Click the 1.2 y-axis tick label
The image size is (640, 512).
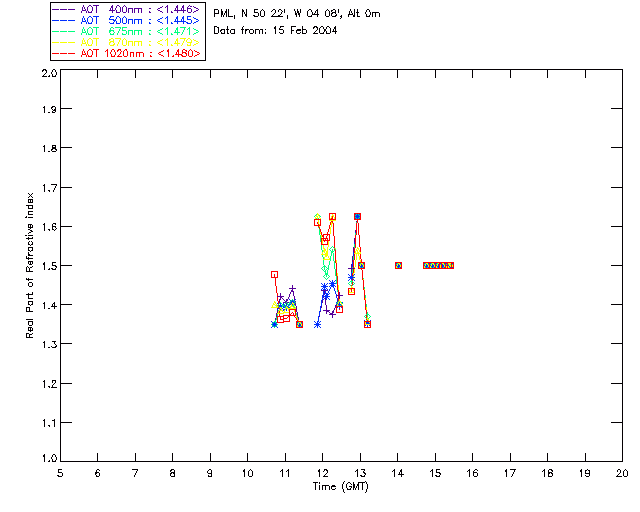click(49, 384)
